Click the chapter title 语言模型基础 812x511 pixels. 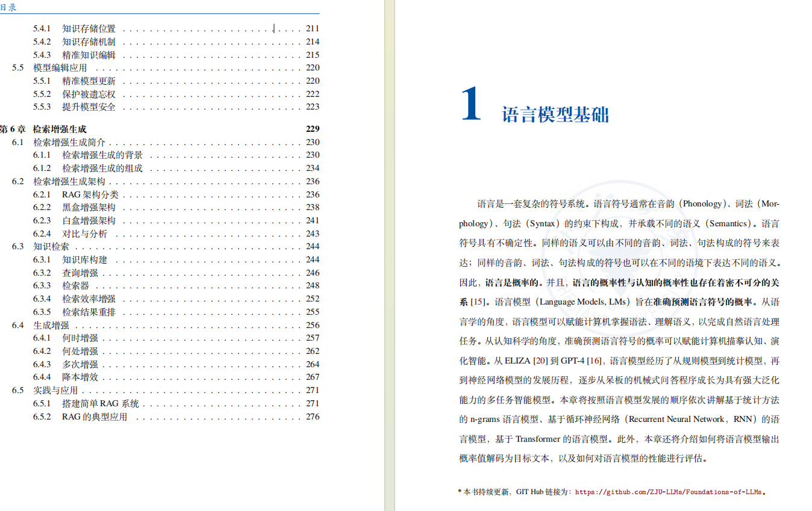555,114
